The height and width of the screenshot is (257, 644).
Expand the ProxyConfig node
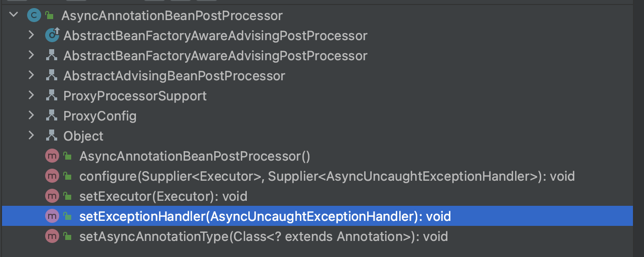(31, 115)
